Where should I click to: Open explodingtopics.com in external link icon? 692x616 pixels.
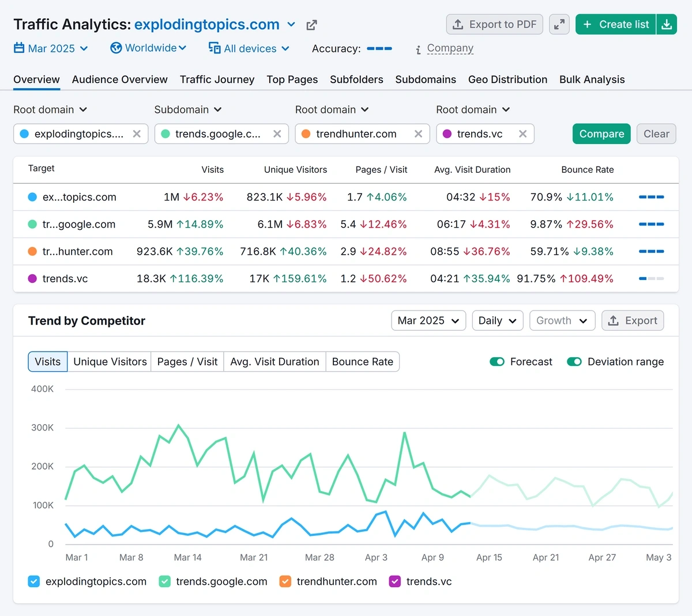point(311,25)
